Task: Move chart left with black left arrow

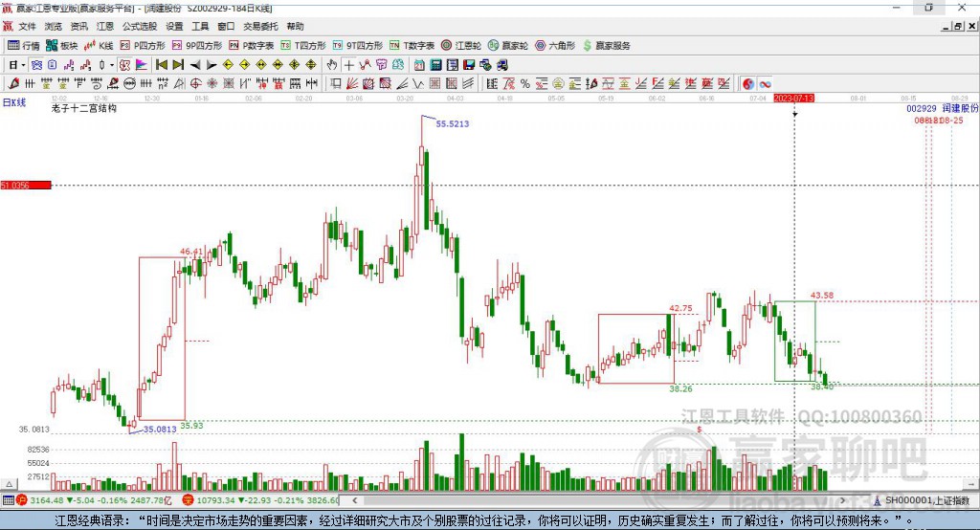Action: tap(195, 65)
